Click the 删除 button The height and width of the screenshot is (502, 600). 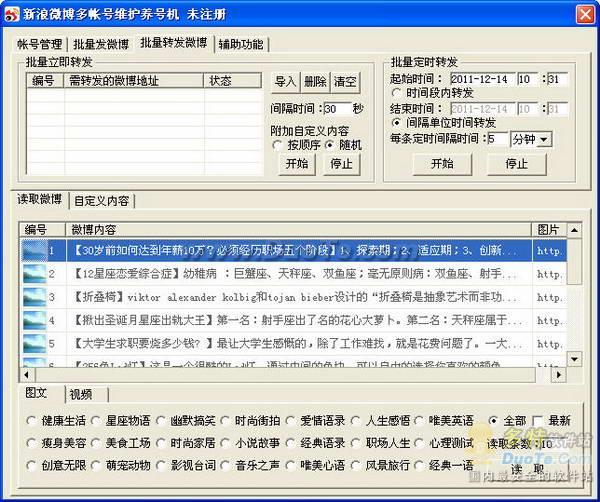click(315, 81)
